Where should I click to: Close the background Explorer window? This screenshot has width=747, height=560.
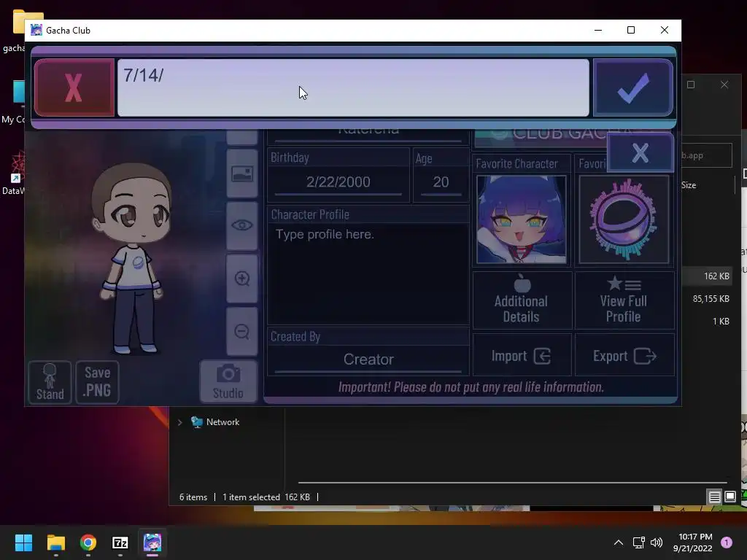[724, 85]
